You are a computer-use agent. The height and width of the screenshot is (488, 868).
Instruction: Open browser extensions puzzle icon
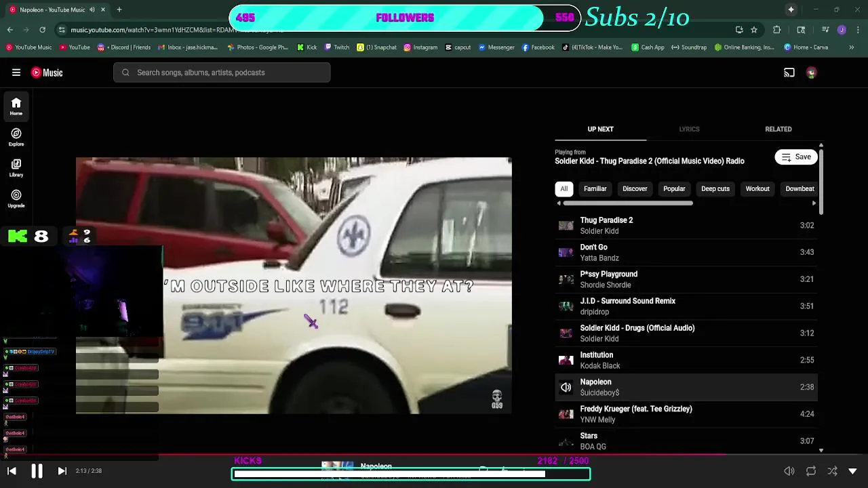point(777,30)
